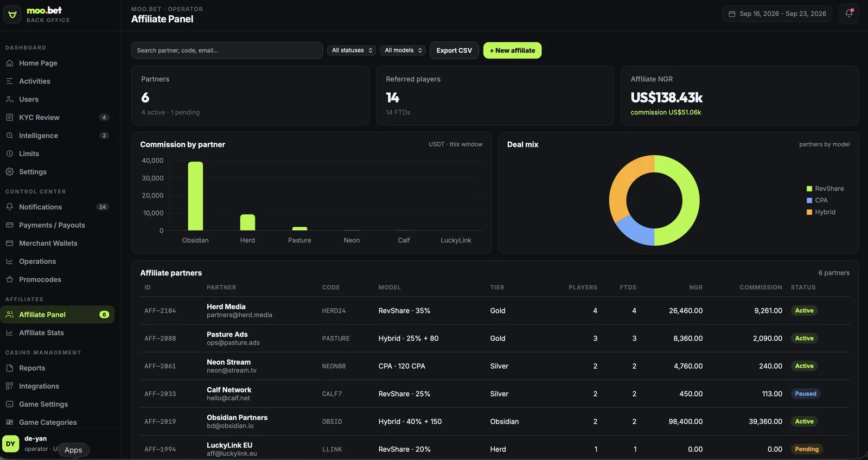The width and height of the screenshot is (868, 460).
Task: Click the Hybrid legend orange swatch
Action: click(x=809, y=212)
